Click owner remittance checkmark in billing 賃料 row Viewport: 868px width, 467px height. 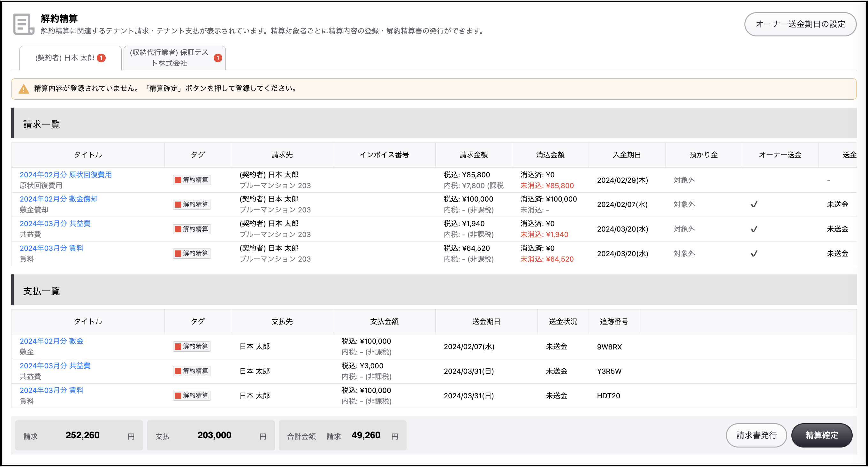tap(754, 253)
